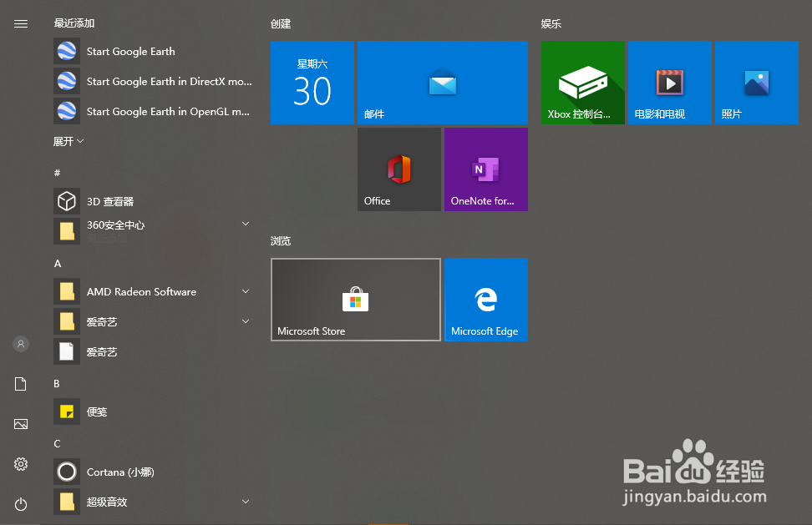Open the 3D 查看器 app
Image resolution: width=812 pixels, height=525 pixels.
154,201
